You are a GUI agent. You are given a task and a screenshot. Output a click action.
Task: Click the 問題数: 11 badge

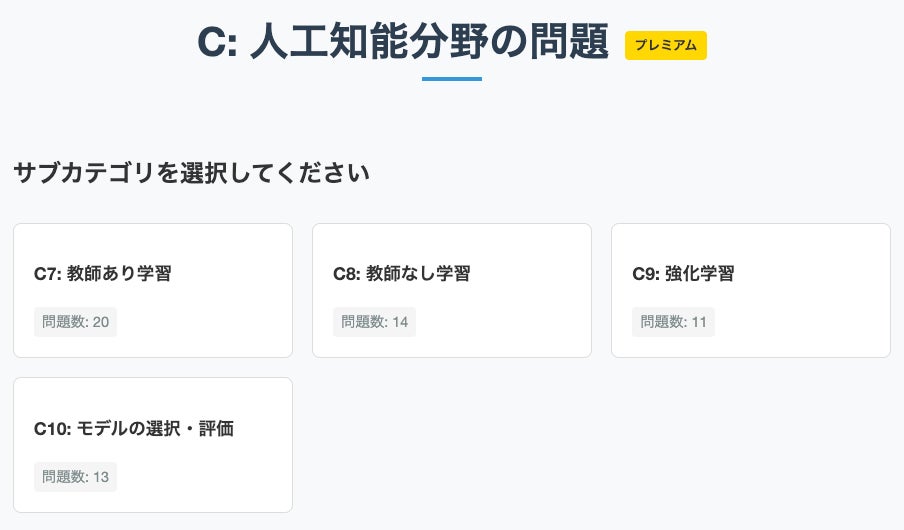tap(673, 322)
